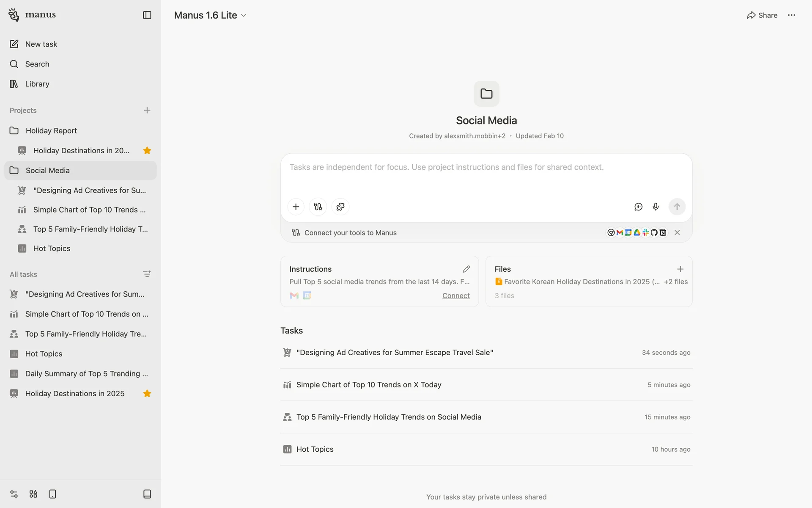Screen dimensions: 812x508
Task: Toggle the star on Holiday Destinations in 2025 task
Action: coord(147,393)
